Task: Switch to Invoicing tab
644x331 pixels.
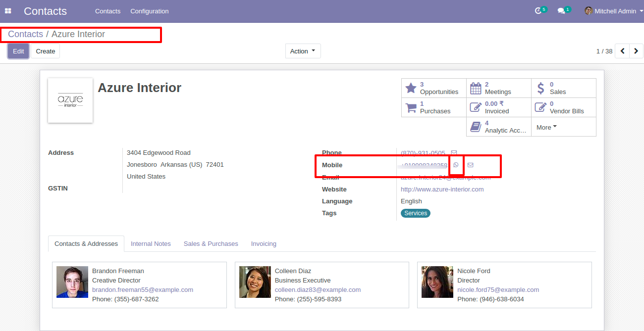Action: (x=264, y=243)
